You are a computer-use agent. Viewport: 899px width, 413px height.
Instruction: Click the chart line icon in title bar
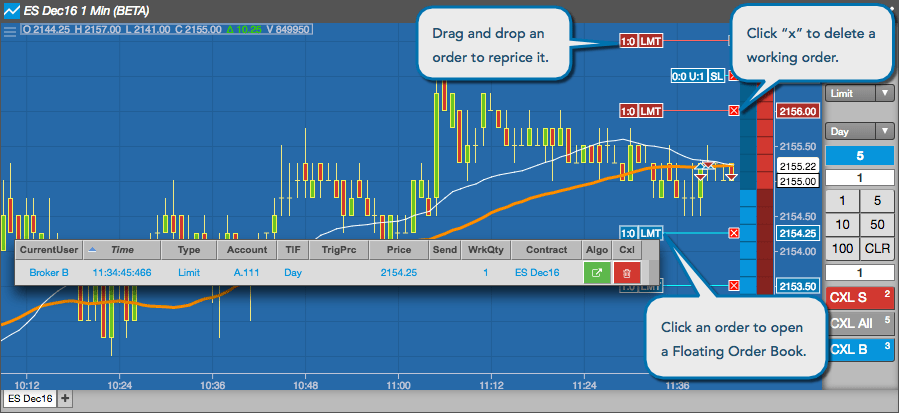tap(11, 10)
